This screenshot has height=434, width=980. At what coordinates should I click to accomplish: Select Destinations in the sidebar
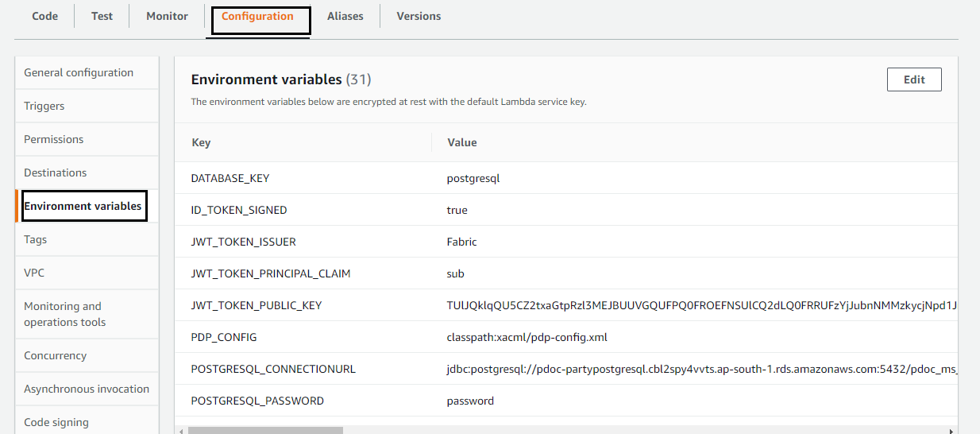pyautogui.click(x=56, y=172)
